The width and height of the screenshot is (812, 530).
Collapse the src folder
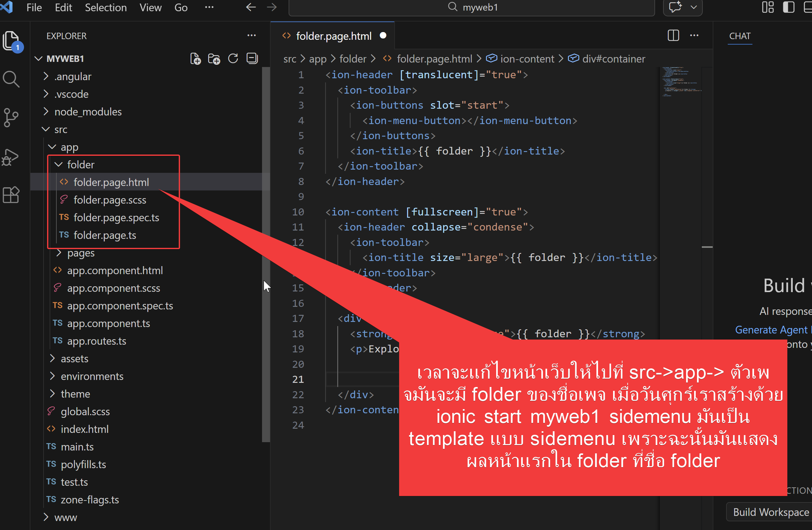pos(61,130)
